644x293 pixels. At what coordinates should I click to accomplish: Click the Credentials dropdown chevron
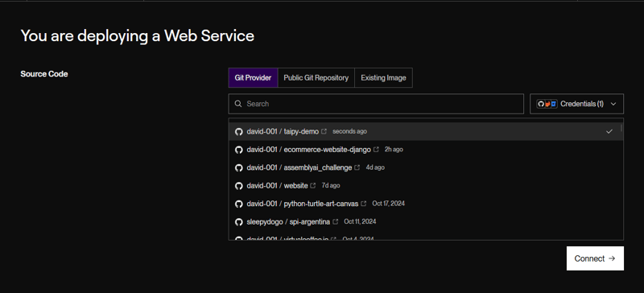(613, 104)
